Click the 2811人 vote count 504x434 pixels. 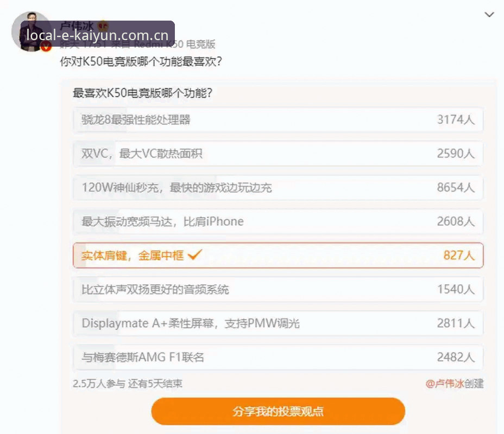(456, 323)
